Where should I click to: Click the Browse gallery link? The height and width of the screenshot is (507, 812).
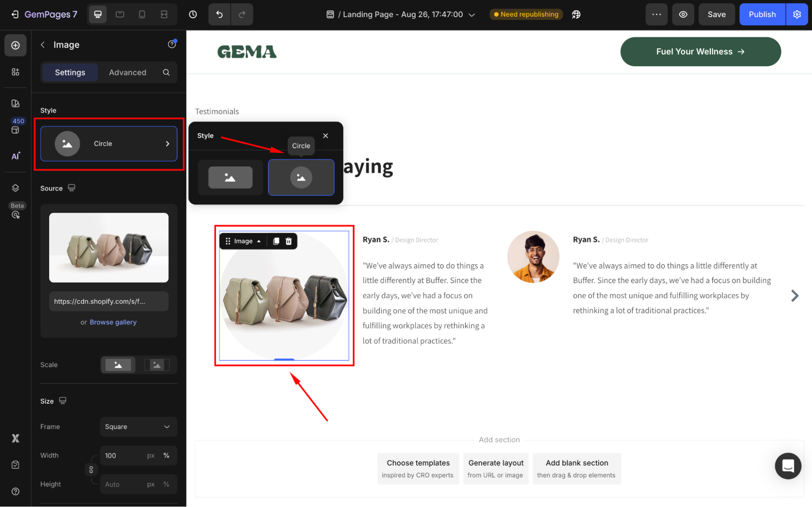(x=113, y=322)
